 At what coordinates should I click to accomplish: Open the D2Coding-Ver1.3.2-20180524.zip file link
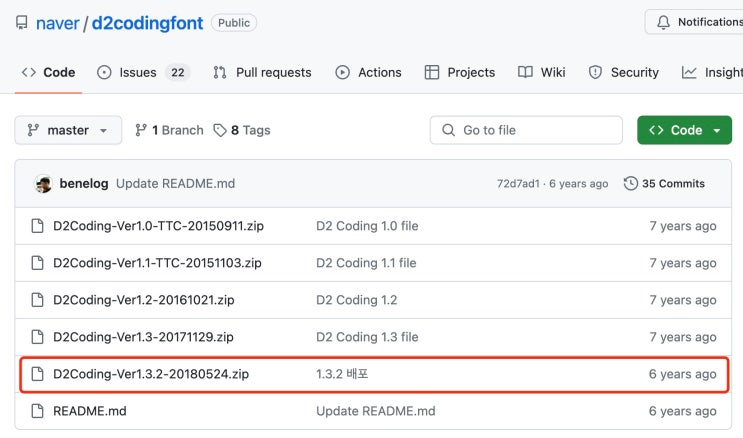pyautogui.click(x=151, y=374)
